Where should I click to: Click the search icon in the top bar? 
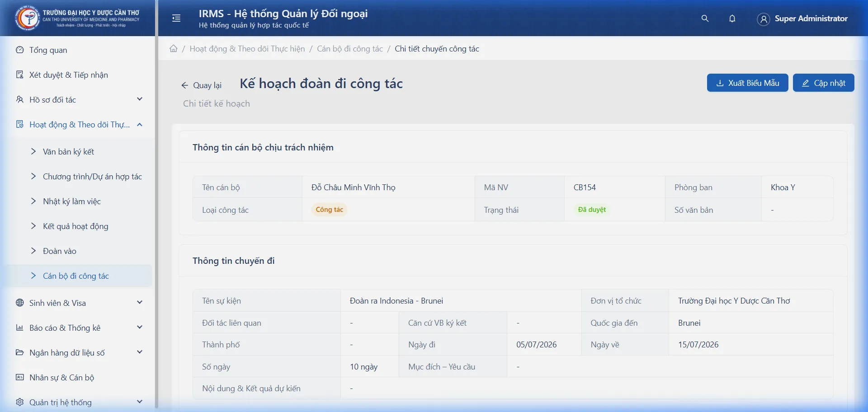[x=704, y=19]
